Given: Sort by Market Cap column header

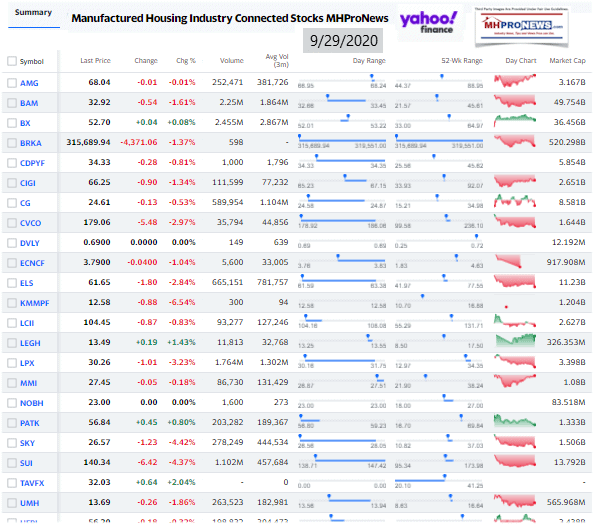Looking at the screenshot, I should tap(567, 61).
